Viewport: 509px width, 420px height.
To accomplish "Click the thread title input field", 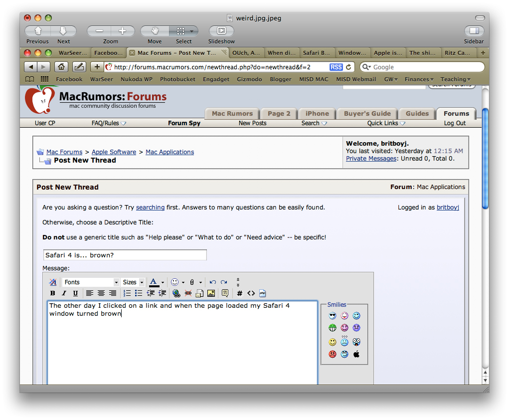I will (x=125, y=255).
